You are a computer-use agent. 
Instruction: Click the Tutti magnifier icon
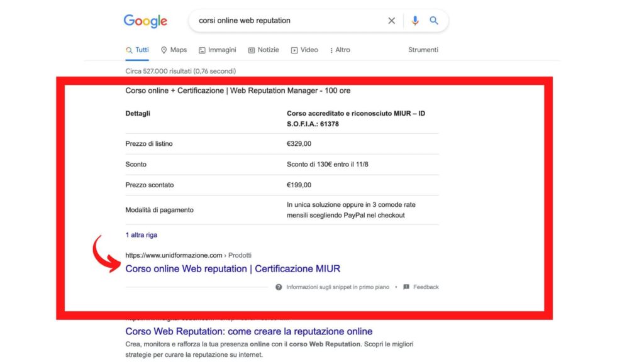point(129,50)
